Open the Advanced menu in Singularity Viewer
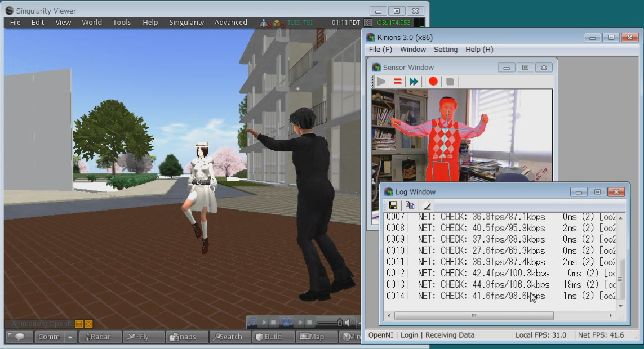The width and height of the screenshot is (644, 349). (230, 23)
